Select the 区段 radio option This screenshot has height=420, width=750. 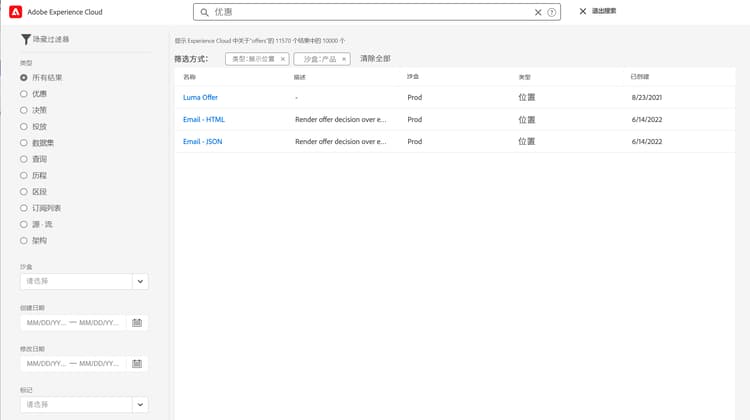click(23, 192)
